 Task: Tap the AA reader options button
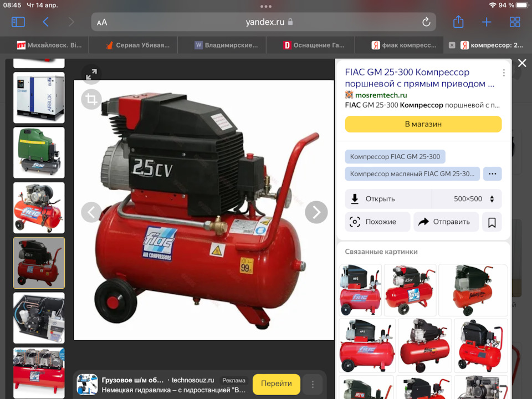[x=102, y=22]
